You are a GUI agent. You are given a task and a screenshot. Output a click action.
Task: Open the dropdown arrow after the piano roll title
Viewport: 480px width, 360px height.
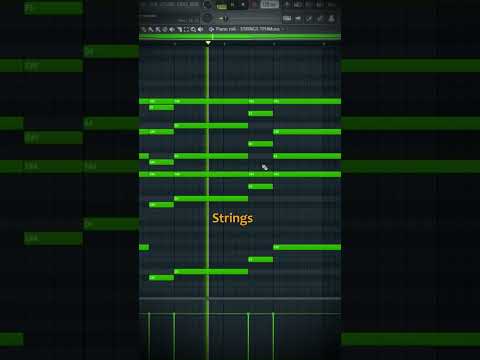tap(284, 29)
